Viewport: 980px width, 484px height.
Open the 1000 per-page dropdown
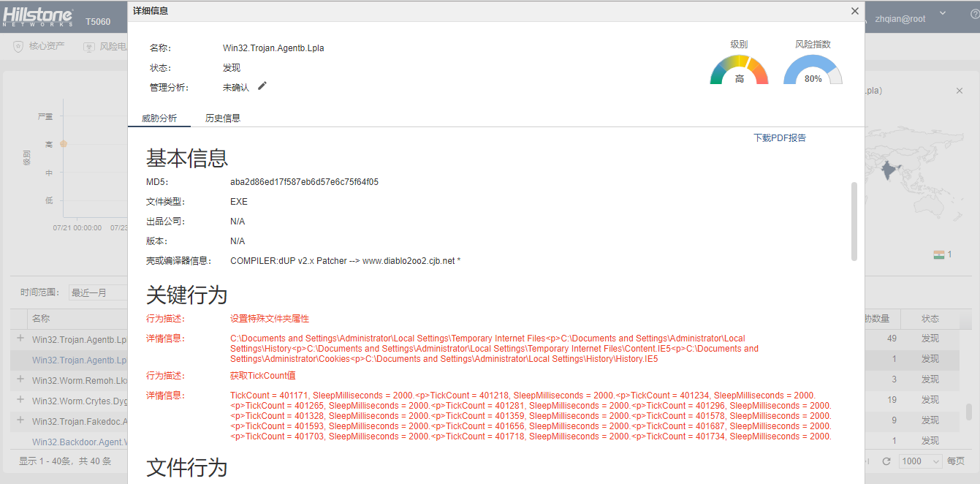point(921,461)
